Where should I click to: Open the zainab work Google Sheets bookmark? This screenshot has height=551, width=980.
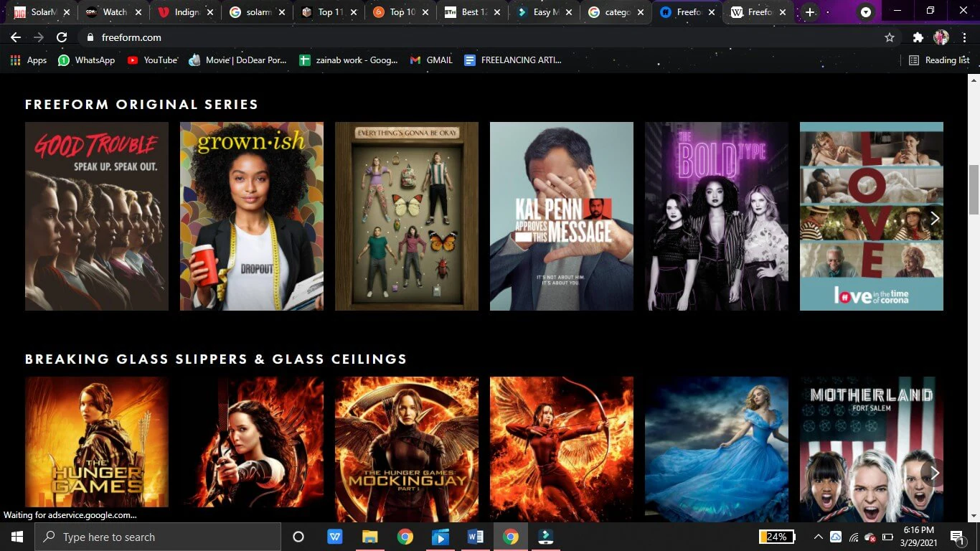click(x=348, y=60)
